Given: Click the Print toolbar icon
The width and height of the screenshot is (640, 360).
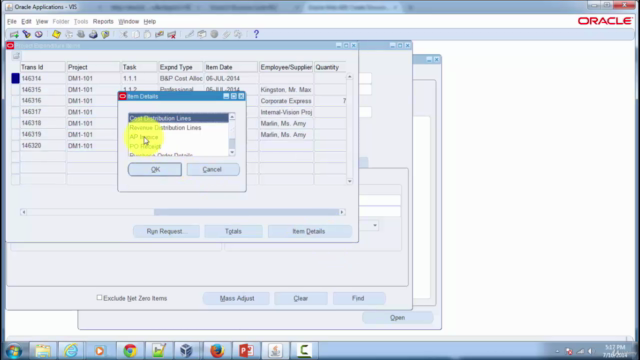Looking at the screenshot, I should tap(93, 34).
